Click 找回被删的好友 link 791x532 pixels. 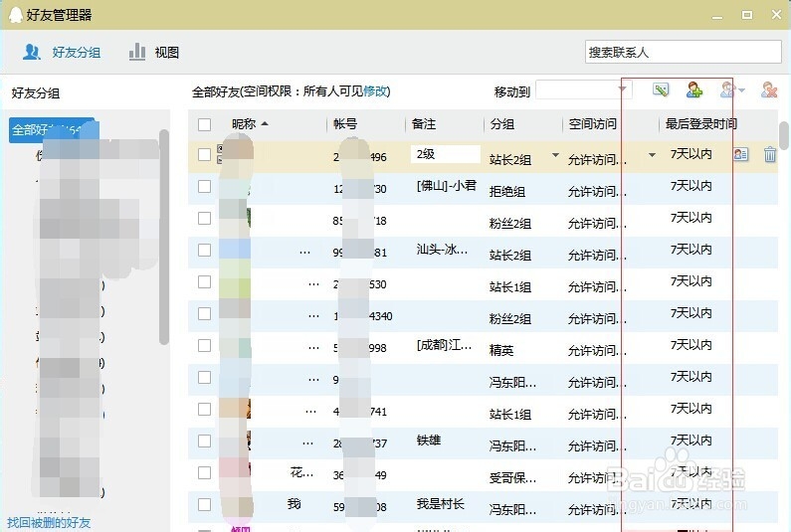point(49,522)
